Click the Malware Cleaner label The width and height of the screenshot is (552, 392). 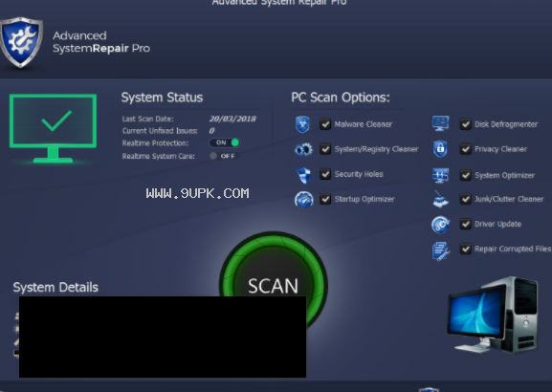click(x=364, y=124)
